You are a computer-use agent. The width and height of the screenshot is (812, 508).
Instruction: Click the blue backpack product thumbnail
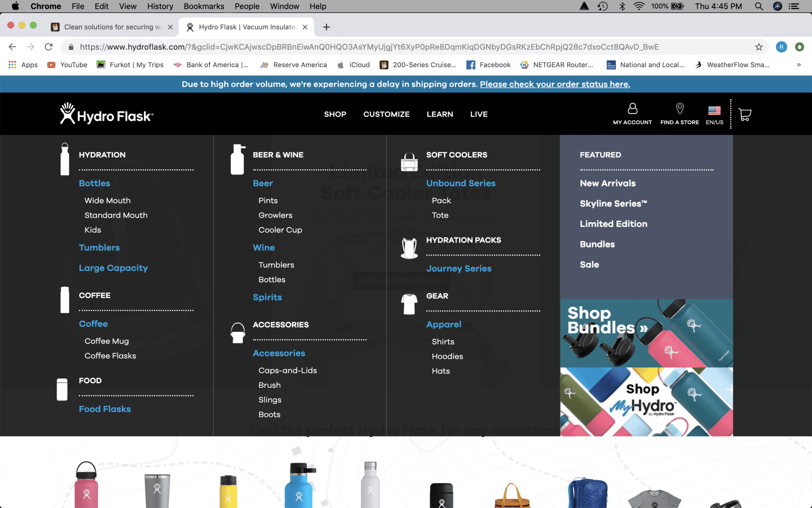coord(587,492)
